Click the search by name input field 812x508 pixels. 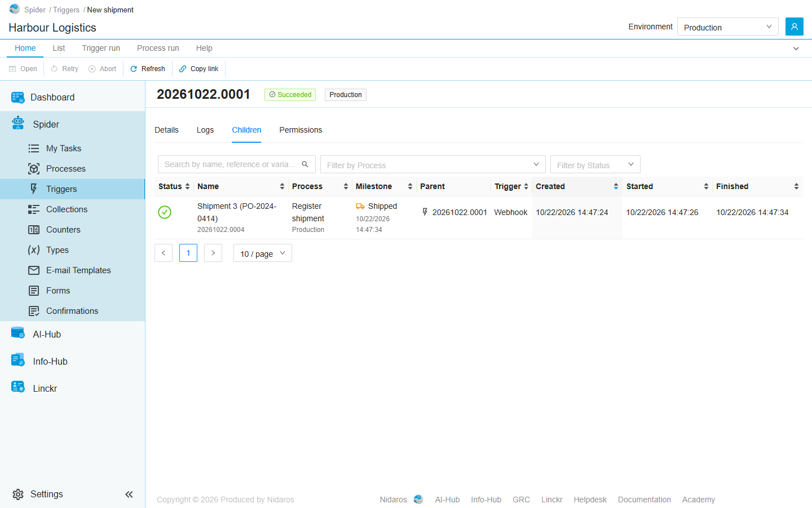click(x=230, y=164)
